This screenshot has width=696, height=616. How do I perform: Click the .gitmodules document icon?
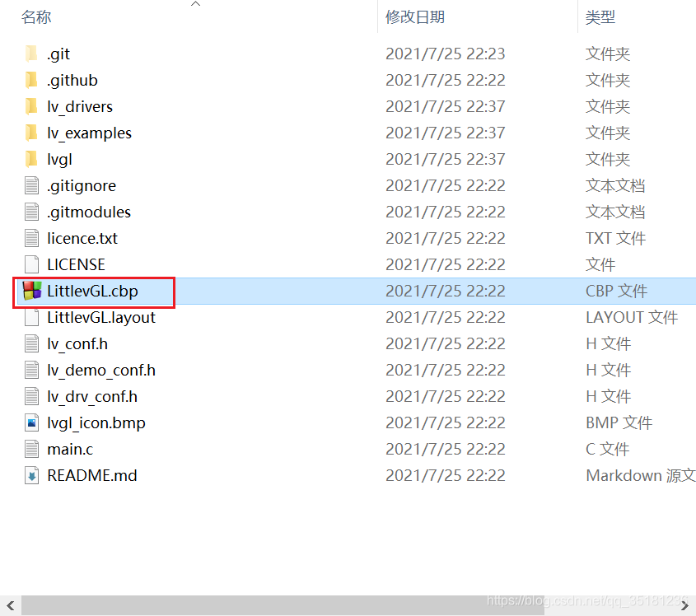[31, 212]
